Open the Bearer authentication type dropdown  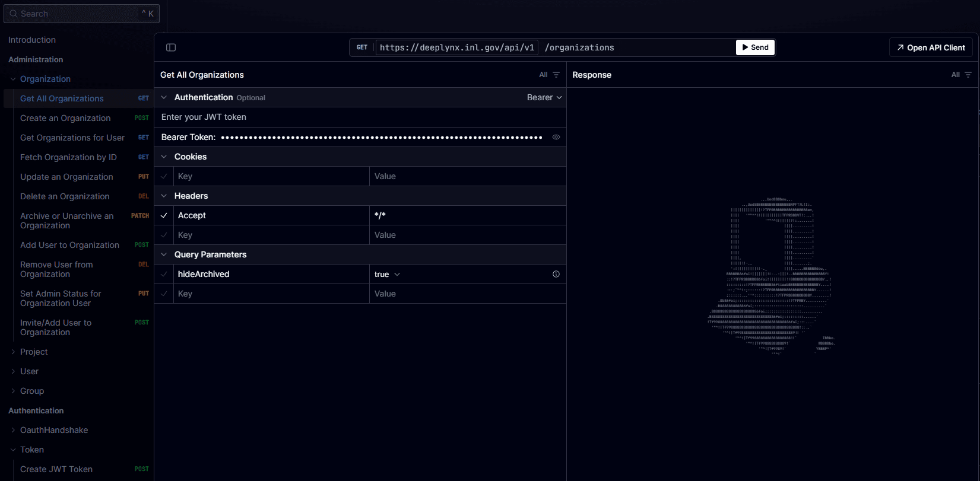tap(544, 97)
